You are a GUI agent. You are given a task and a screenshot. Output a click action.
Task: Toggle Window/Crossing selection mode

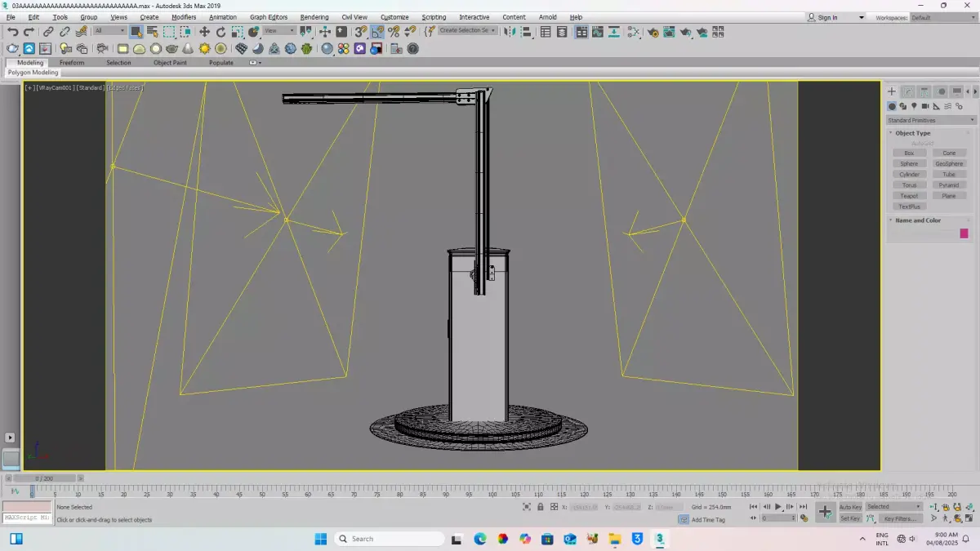tap(185, 32)
